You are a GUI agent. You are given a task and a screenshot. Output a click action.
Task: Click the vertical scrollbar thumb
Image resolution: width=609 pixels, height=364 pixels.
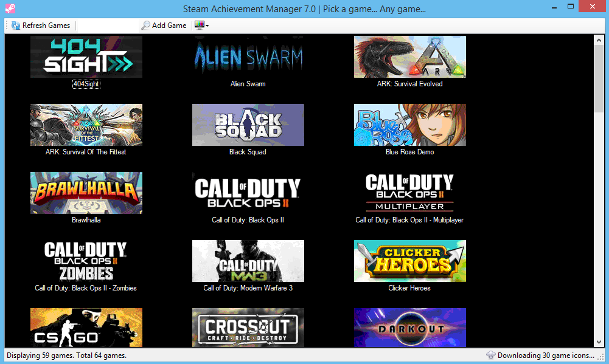[x=599, y=79]
